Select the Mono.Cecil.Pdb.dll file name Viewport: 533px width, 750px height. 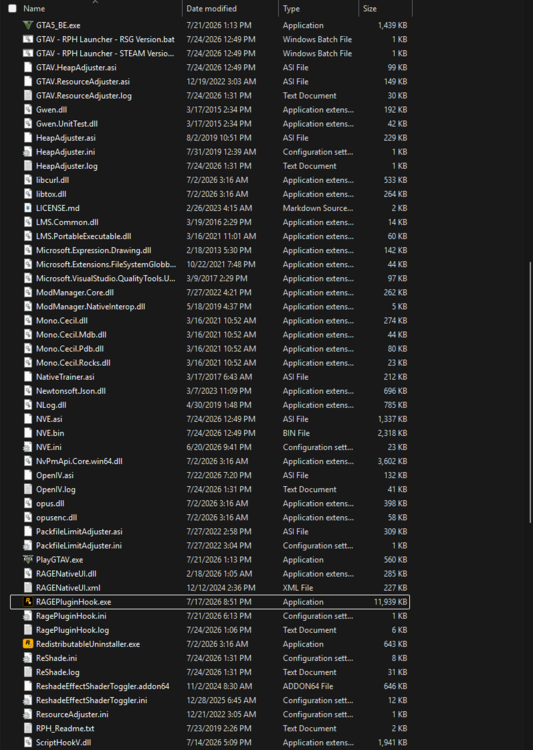(70, 349)
